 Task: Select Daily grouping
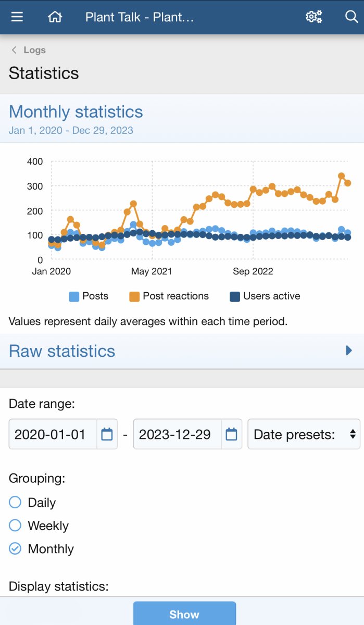click(x=15, y=502)
